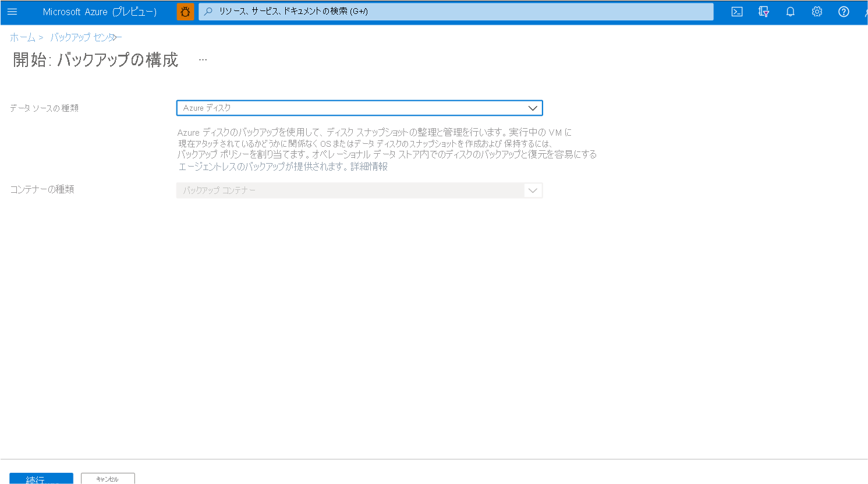Click the orange bug preview icon
Viewport: 868px width, 484px height.
click(185, 12)
